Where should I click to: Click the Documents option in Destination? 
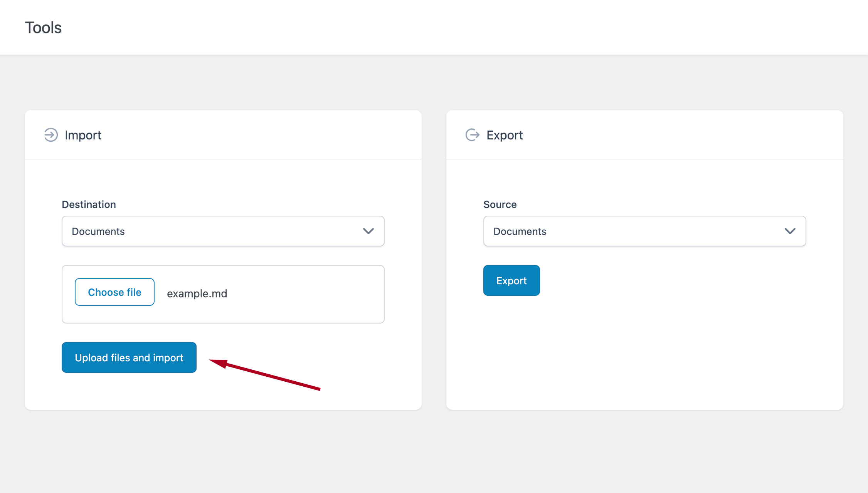pyautogui.click(x=98, y=231)
